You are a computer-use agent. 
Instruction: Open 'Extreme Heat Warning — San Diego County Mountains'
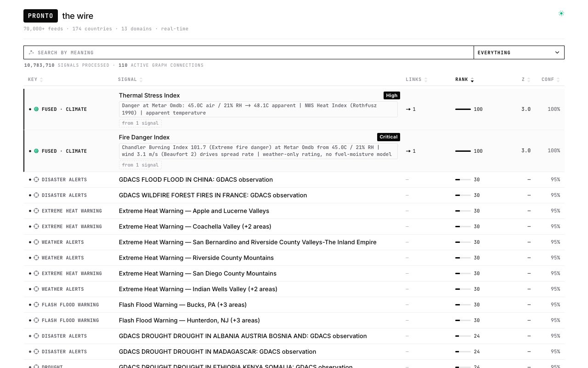[198, 273]
